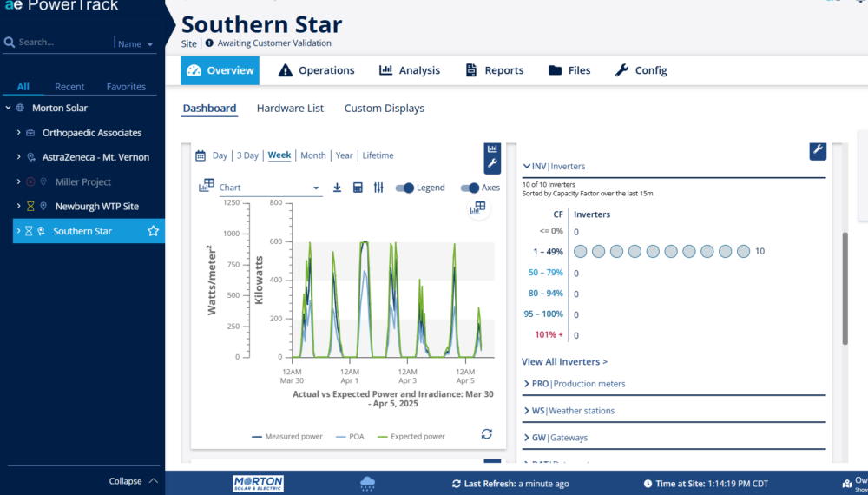
Task: Click the calendar date picker icon
Action: point(201,155)
